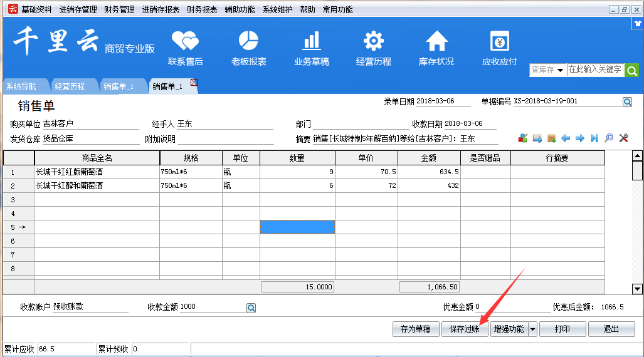Click the 存为草稿 button
This screenshot has height=357, width=644.
415,329
